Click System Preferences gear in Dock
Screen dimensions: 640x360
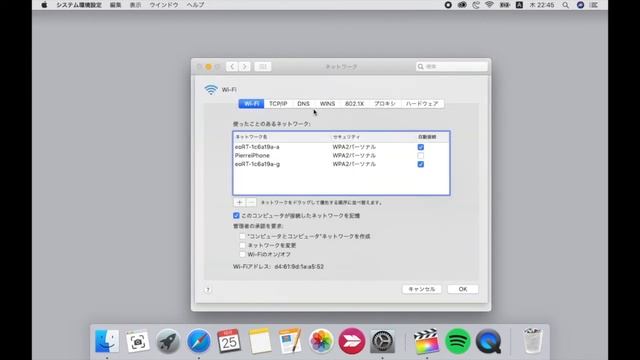(x=382, y=341)
